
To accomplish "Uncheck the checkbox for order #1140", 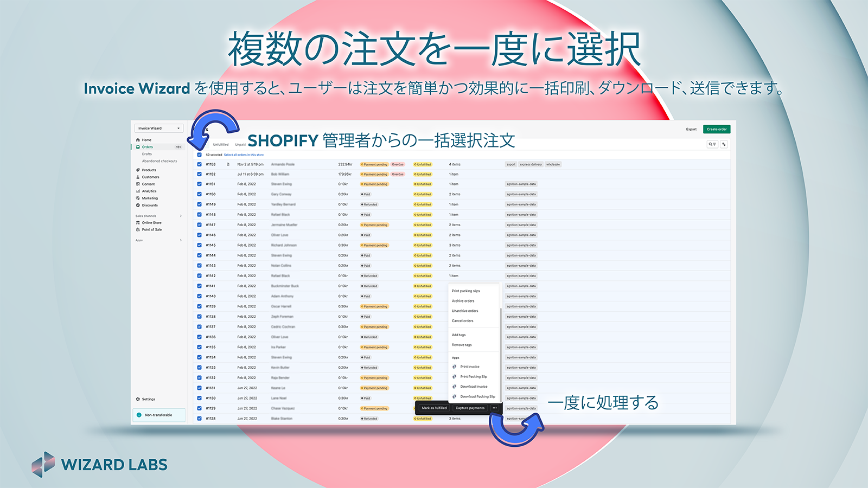I will [199, 297].
